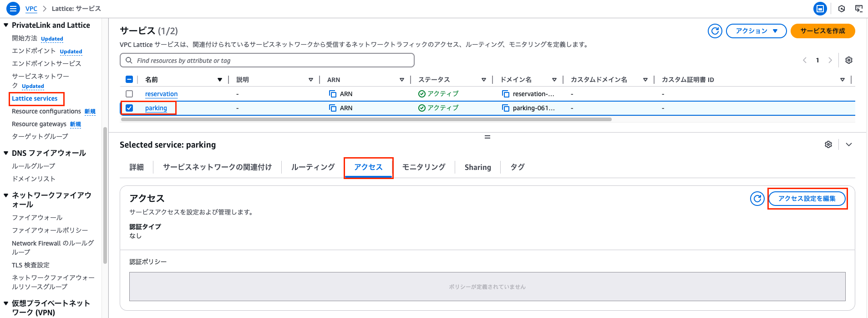
Task: Sort by カスタムドメイン名 column arrow
Action: tap(645, 80)
